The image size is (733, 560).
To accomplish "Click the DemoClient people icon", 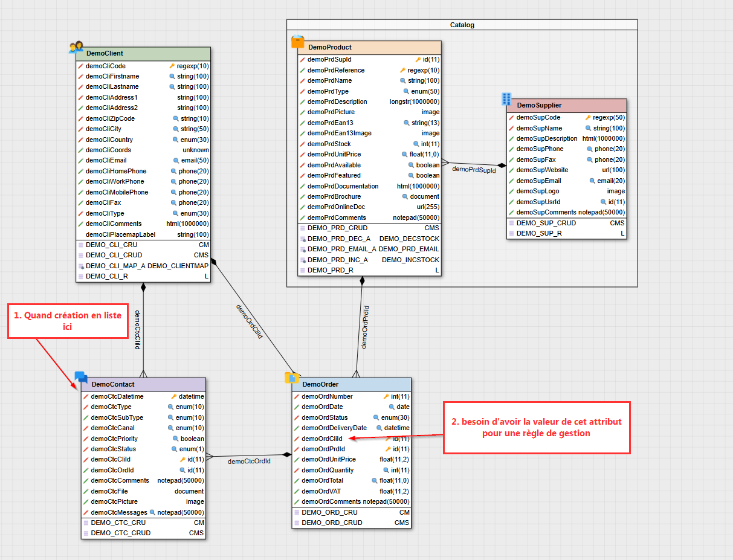I will [x=76, y=48].
